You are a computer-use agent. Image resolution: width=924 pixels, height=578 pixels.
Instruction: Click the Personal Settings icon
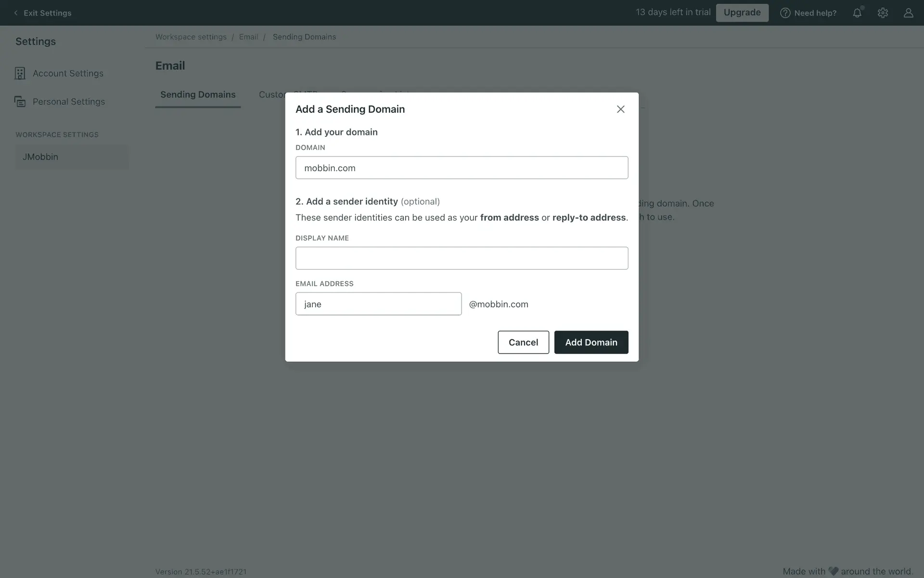point(20,102)
